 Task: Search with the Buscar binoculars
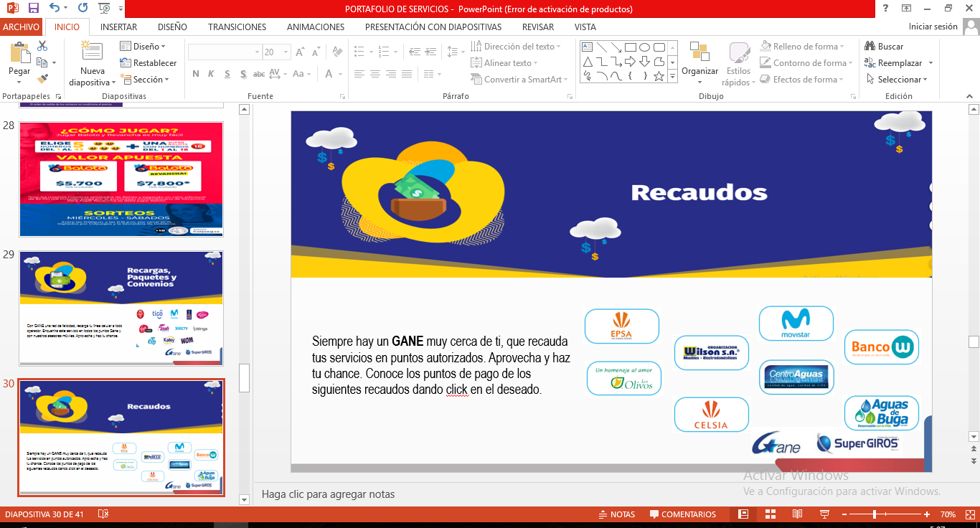[885, 47]
